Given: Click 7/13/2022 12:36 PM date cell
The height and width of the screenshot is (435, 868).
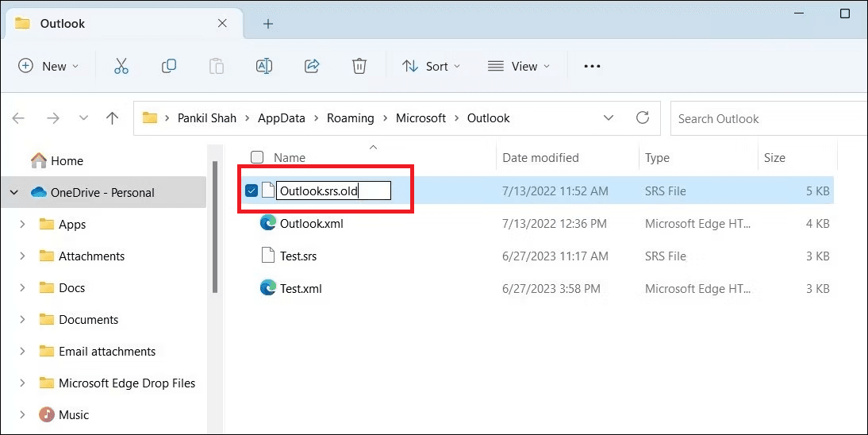Looking at the screenshot, I should tap(554, 223).
